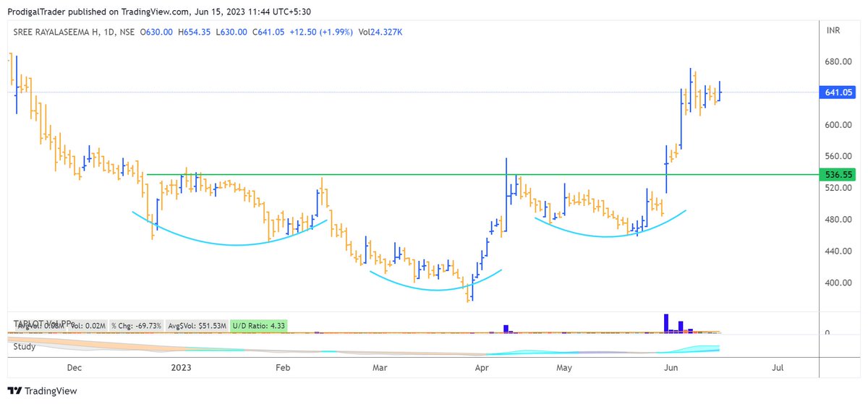
Task: Click the 560.00 price axis label
Action: (x=838, y=156)
